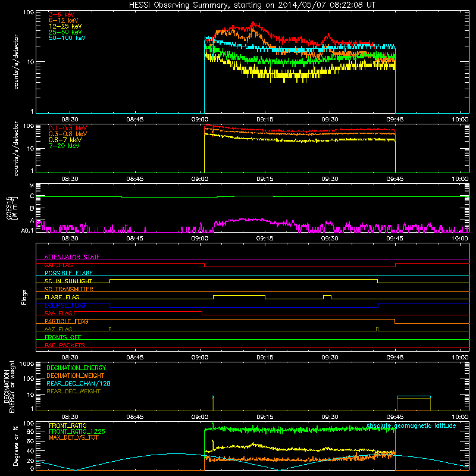Viewport: 476px width, 476px height.
Task: Pick the 50-100 keV legend label
Action: (x=67, y=38)
